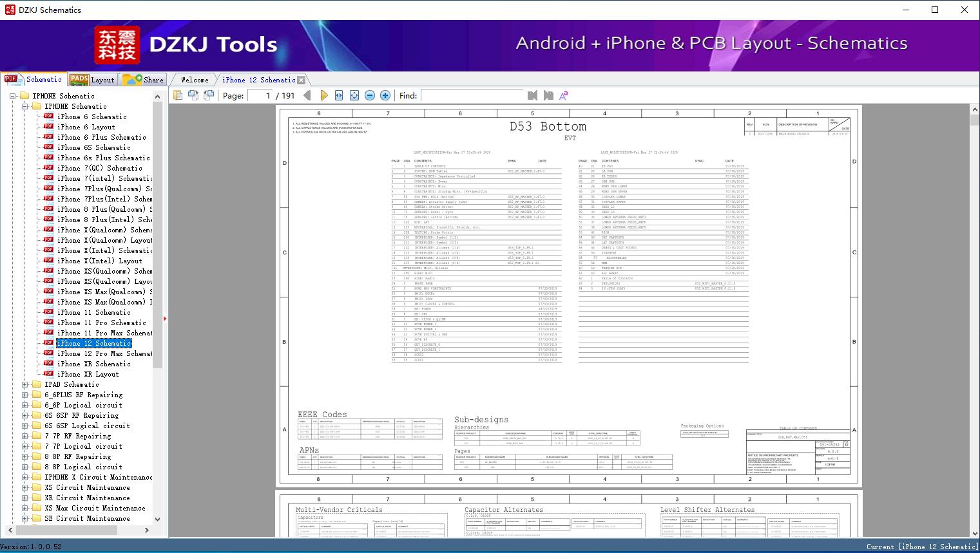
Task: Close the iPhone 12 Schematic tab
Action: click(301, 80)
